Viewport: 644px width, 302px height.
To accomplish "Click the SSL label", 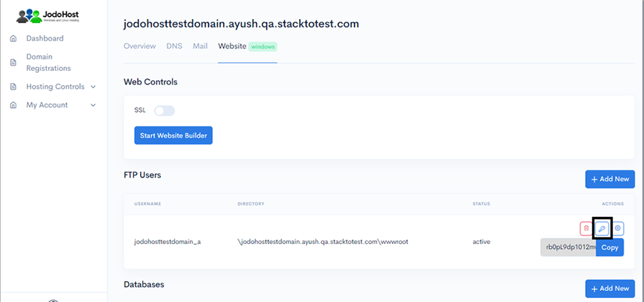I will pos(139,110).
